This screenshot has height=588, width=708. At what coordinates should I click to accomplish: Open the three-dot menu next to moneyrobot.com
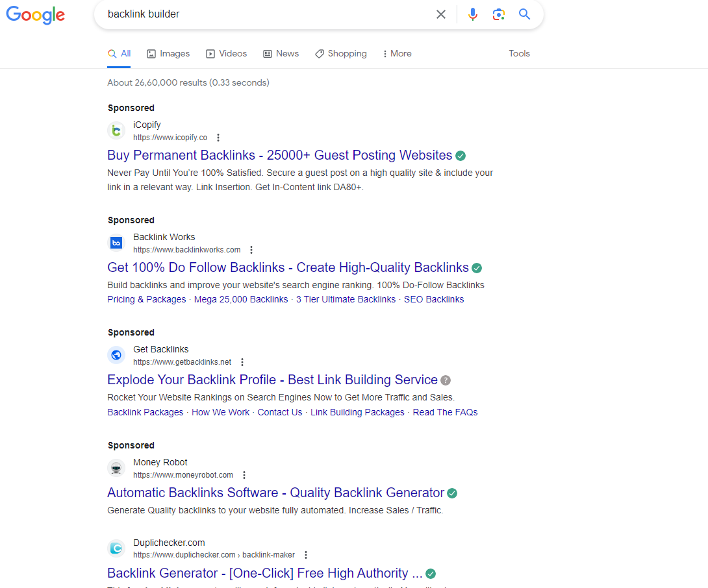[244, 475]
